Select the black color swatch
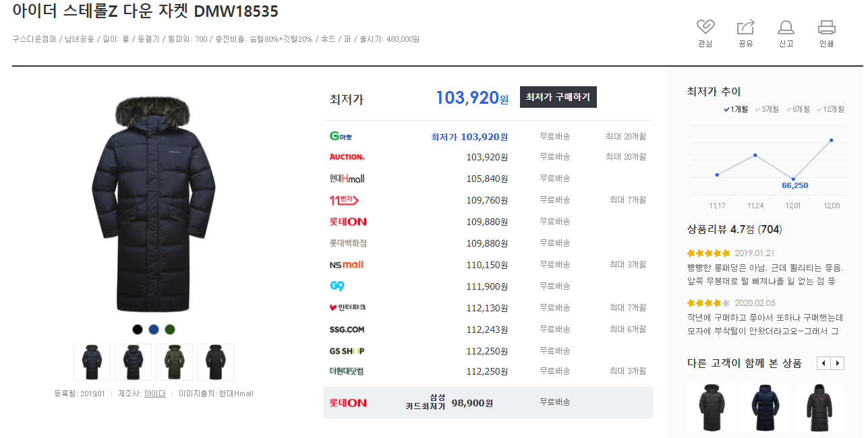The height and width of the screenshot is (438, 868). click(138, 330)
